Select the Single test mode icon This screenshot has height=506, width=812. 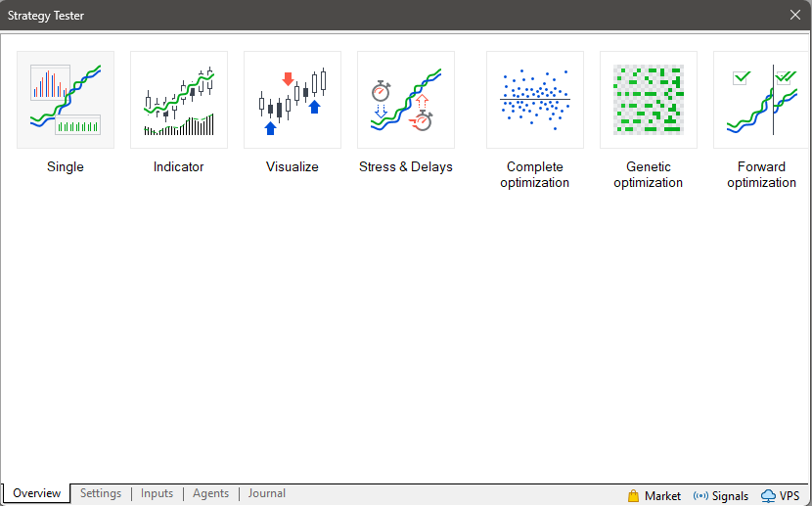coord(66,100)
